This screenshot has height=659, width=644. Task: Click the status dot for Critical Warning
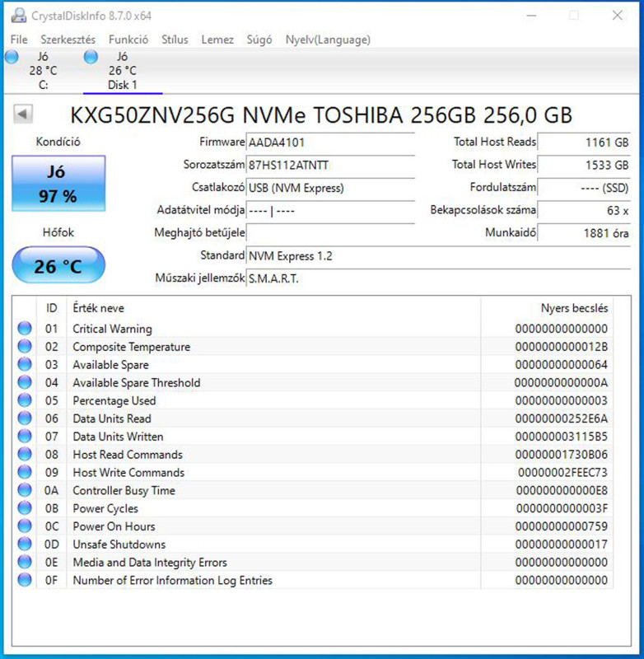coord(25,328)
